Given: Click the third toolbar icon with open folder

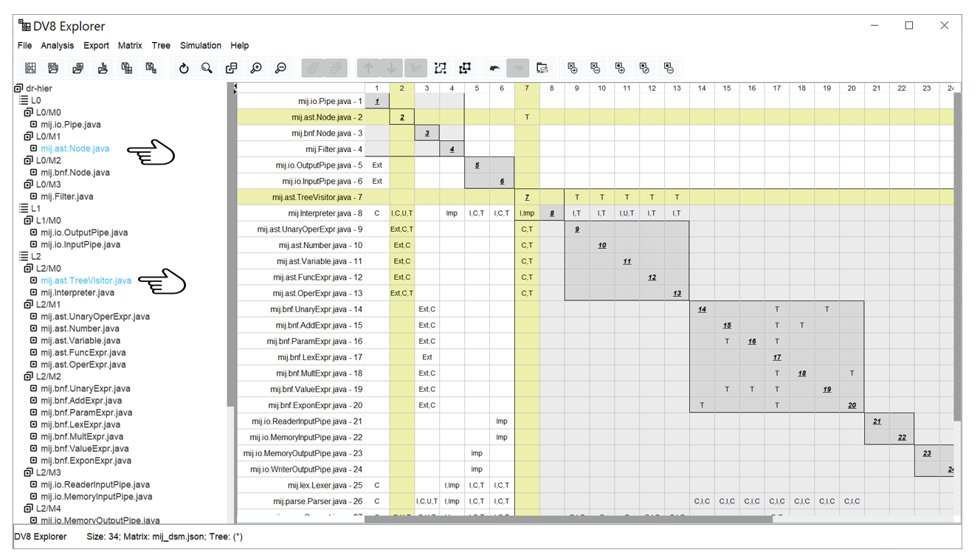Looking at the screenshot, I should (78, 68).
